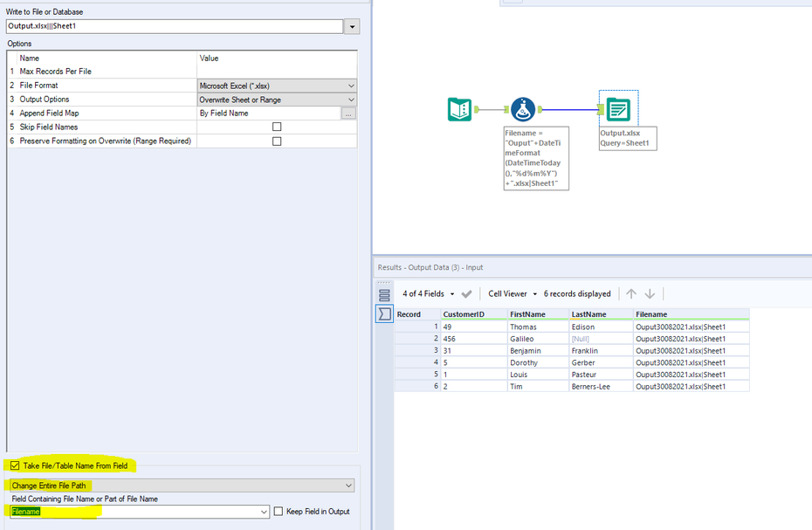Click the next record down arrow

pos(650,294)
